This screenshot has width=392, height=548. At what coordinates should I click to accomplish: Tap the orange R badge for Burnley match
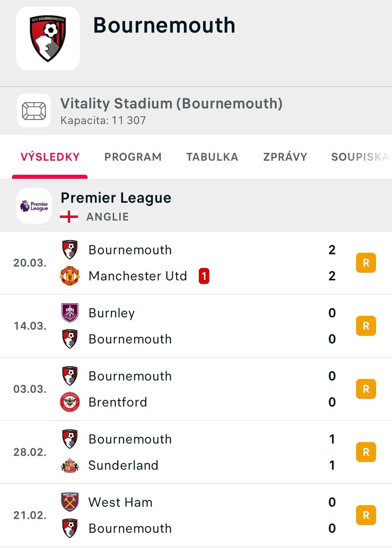click(366, 326)
